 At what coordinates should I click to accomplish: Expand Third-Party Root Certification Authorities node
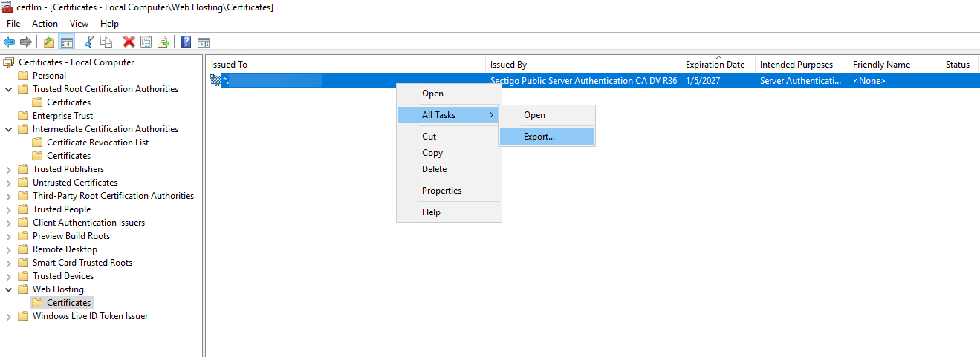point(9,196)
